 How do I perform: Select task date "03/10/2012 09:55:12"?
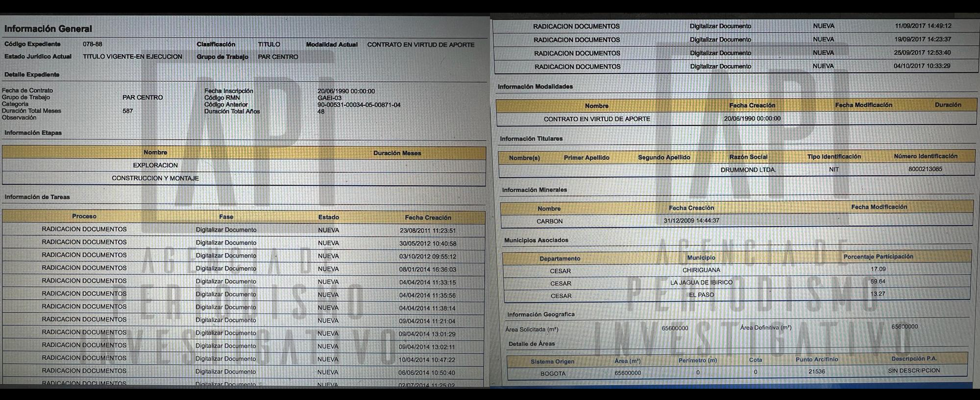428,257
